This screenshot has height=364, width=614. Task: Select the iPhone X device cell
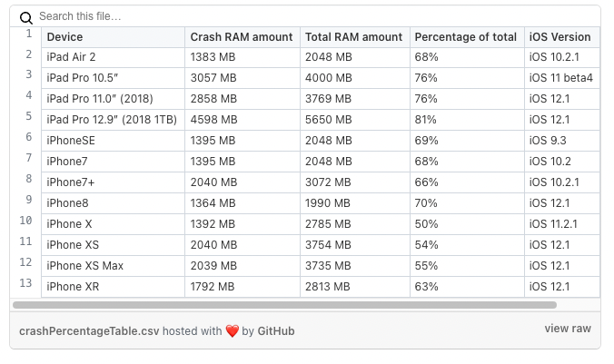click(113, 224)
